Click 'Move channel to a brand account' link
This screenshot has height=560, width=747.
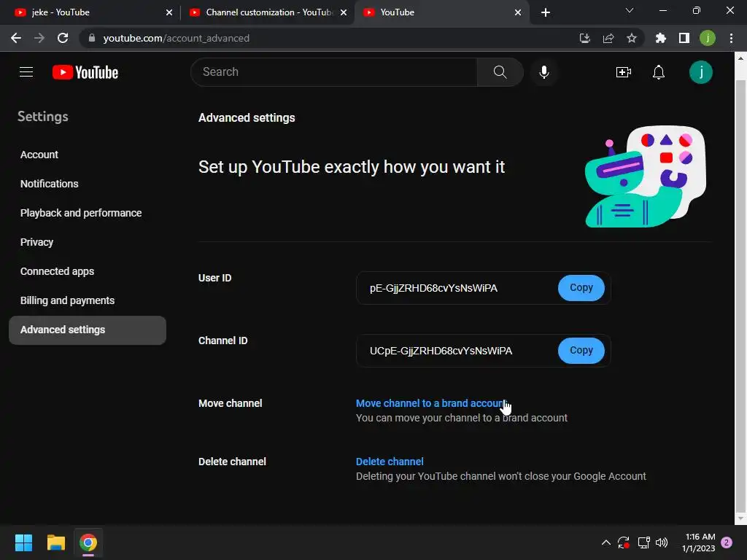click(432, 403)
